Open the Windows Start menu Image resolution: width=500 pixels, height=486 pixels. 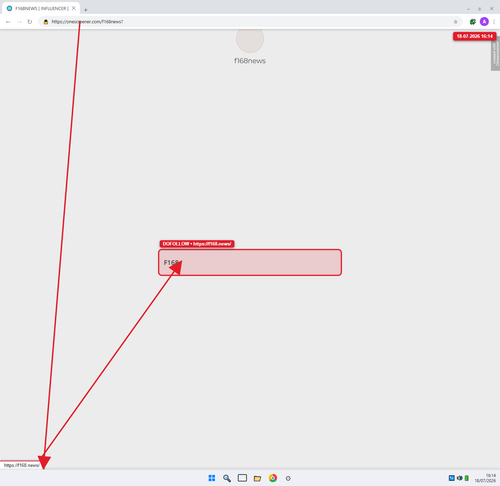(212, 478)
